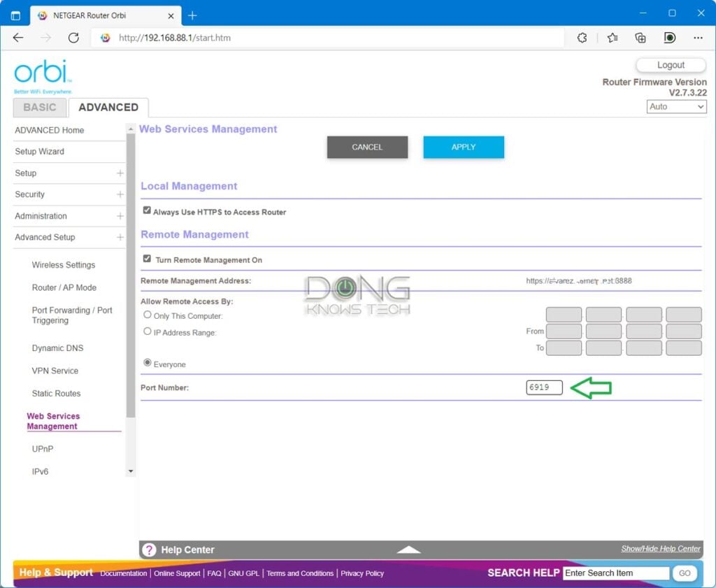The image size is (716, 588).
Task: Click the Help Center question mark icon
Action: coord(149,550)
